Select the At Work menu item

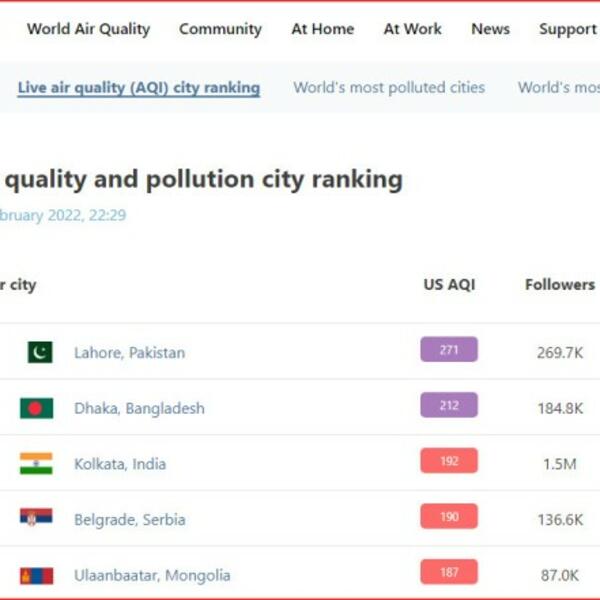pyautogui.click(x=412, y=29)
